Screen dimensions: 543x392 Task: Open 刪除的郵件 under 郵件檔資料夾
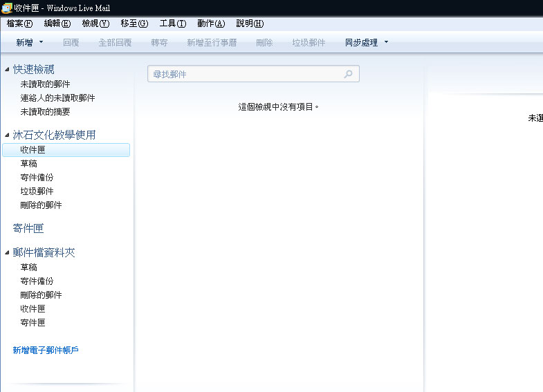tap(41, 295)
